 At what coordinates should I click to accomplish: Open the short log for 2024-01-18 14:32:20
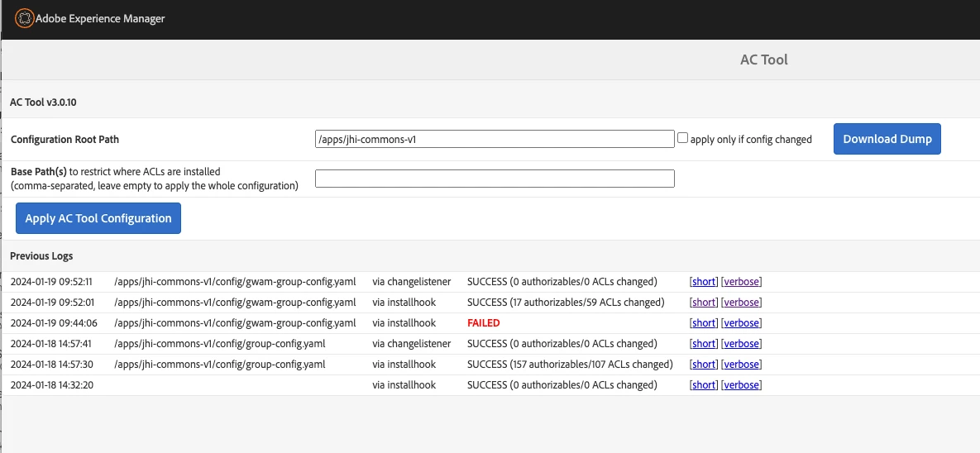704,385
